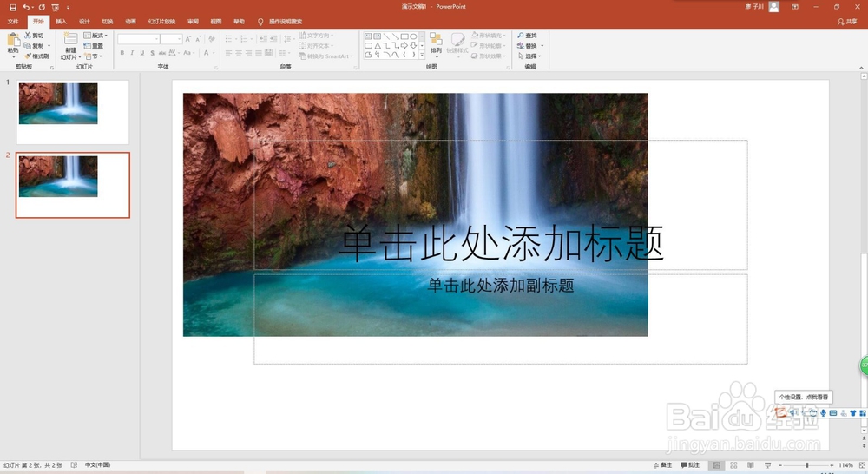Increase font size with the large A
This screenshot has width=868, height=474.
pyautogui.click(x=188, y=39)
